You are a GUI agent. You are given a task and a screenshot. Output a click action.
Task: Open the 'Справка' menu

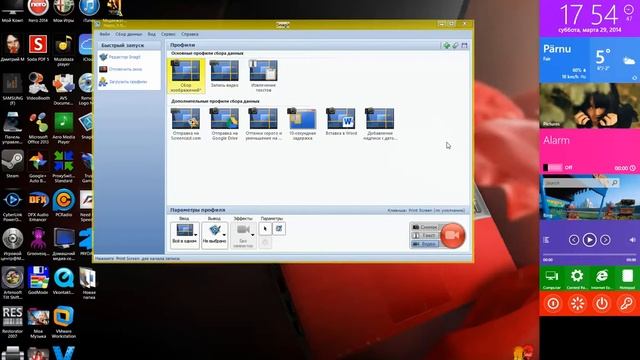pos(190,34)
